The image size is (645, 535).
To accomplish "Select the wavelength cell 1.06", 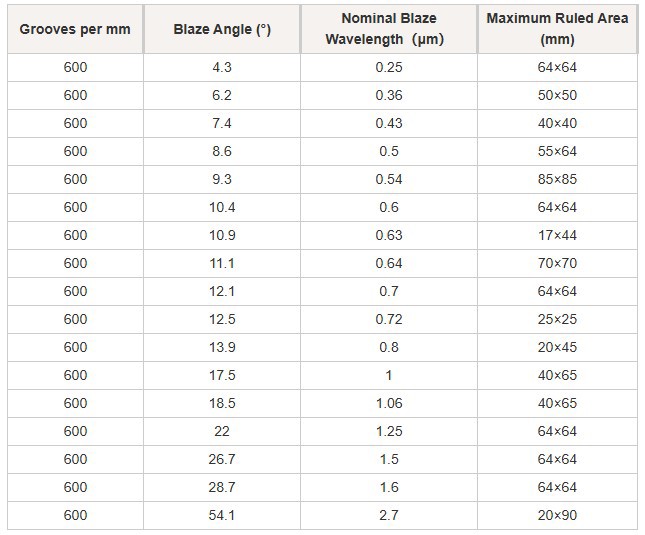I will click(x=389, y=403).
